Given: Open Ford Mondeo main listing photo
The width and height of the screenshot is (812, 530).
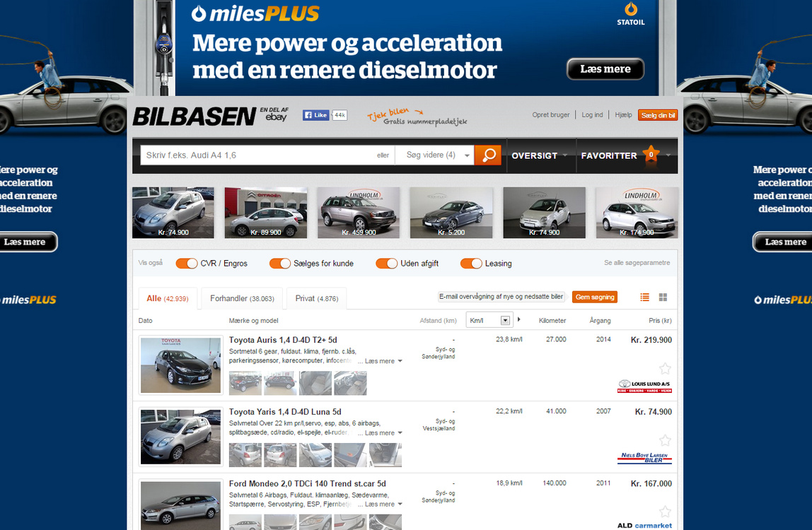Looking at the screenshot, I should coord(181,505).
